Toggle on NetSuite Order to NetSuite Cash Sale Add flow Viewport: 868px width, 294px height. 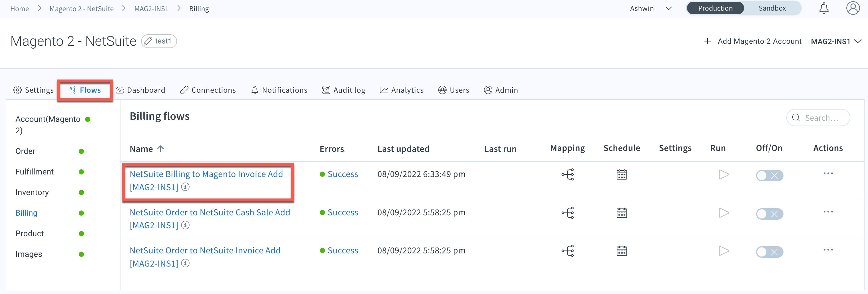click(x=769, y=214)
